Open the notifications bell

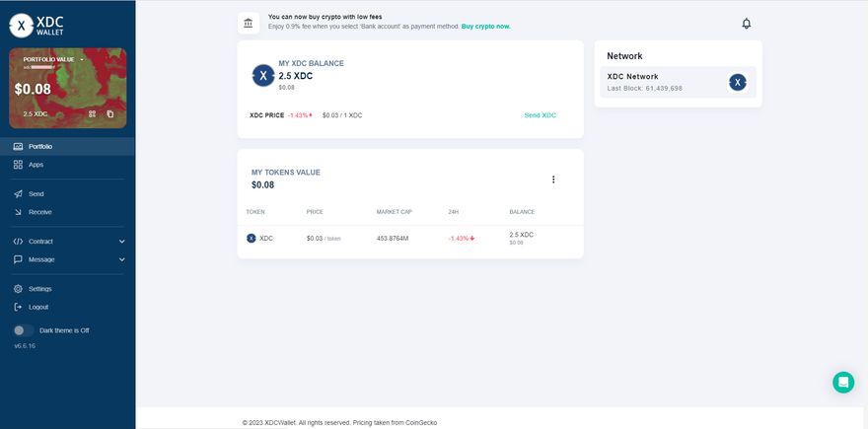(x=746, y=24)
